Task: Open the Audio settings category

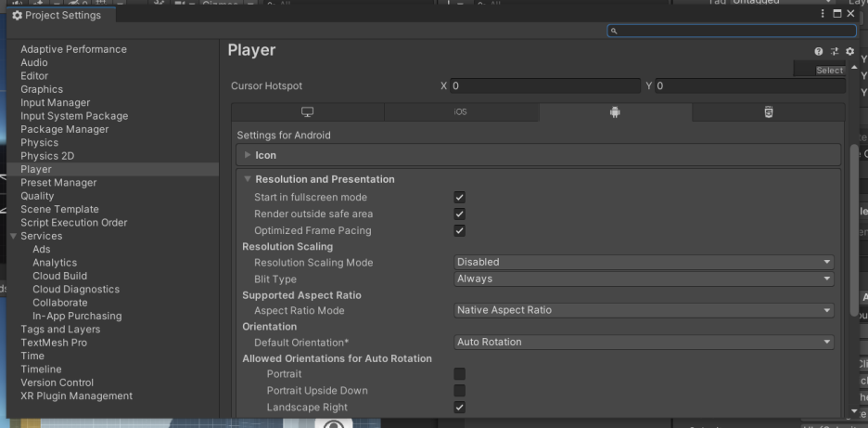Action: click(34, 62)
